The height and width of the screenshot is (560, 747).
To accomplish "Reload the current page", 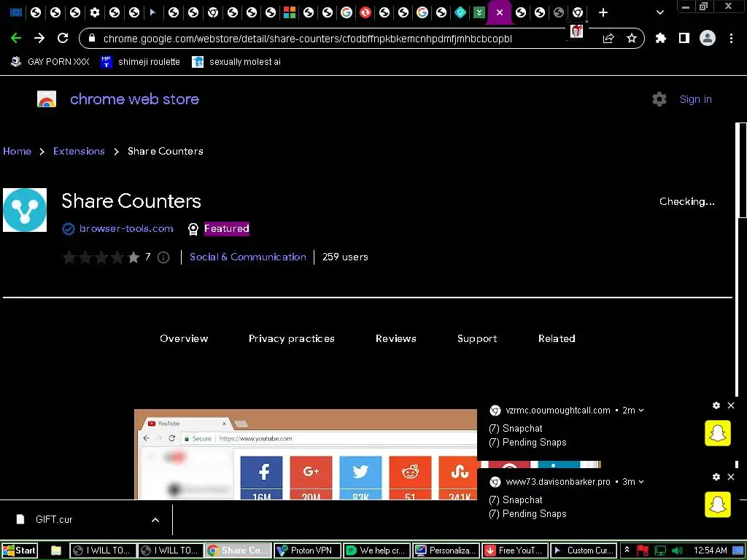I will coord(63,38).
